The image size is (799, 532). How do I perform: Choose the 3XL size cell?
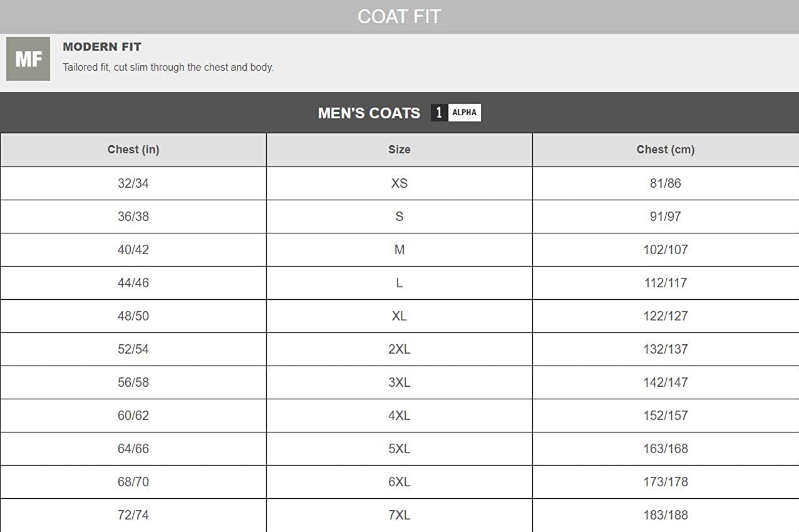point(399,382)
